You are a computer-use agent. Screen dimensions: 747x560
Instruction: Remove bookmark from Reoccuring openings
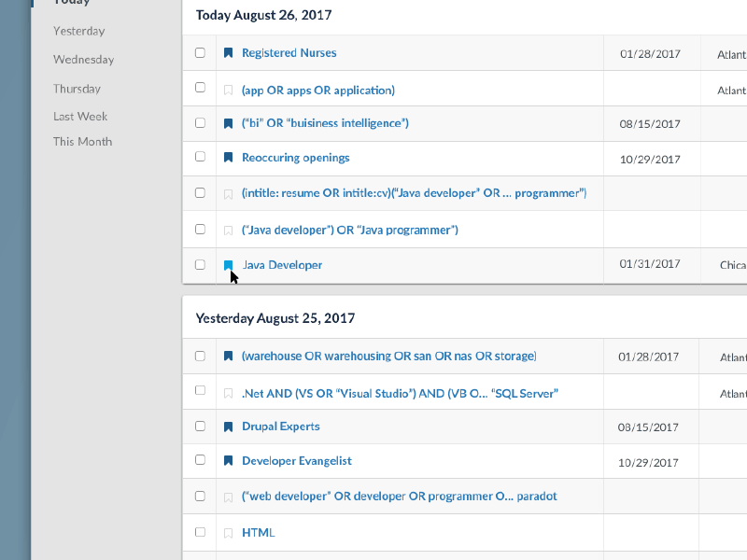tap(228, 158)
